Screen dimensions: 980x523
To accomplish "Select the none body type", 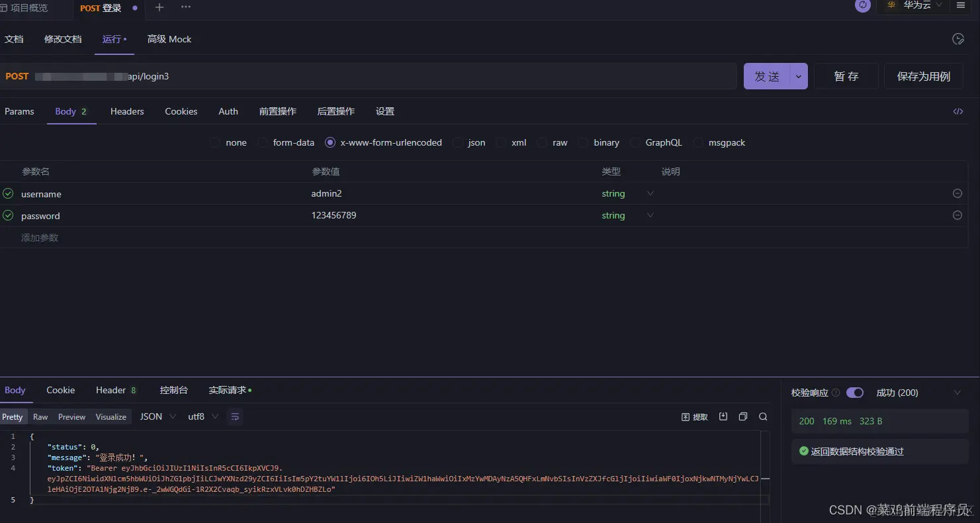I will 215,142.
